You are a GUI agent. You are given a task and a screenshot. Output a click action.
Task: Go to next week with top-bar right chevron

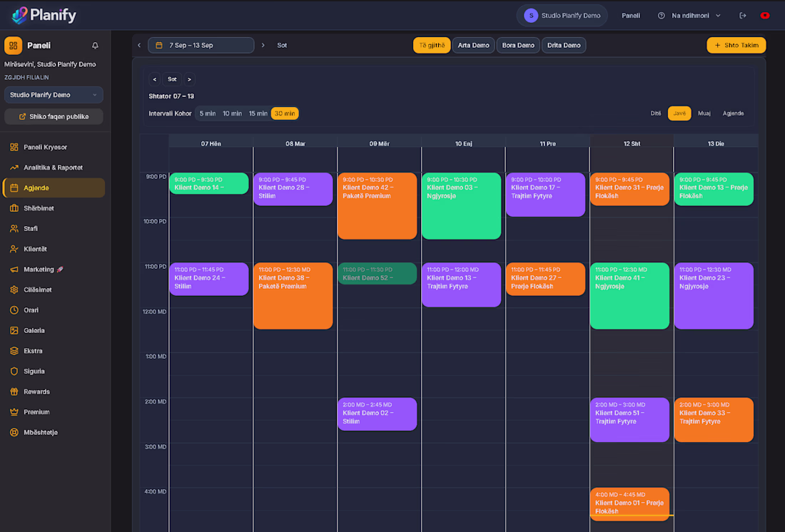(x=263, y=45)
